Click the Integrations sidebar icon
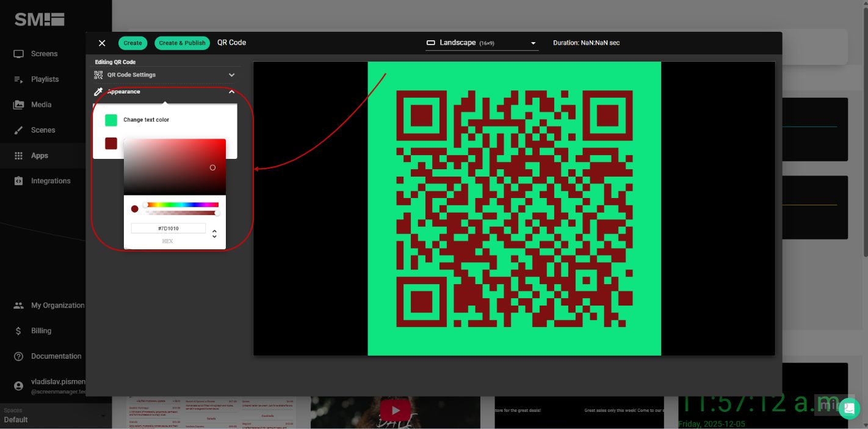Screen dimensions: 868x429 19,181
